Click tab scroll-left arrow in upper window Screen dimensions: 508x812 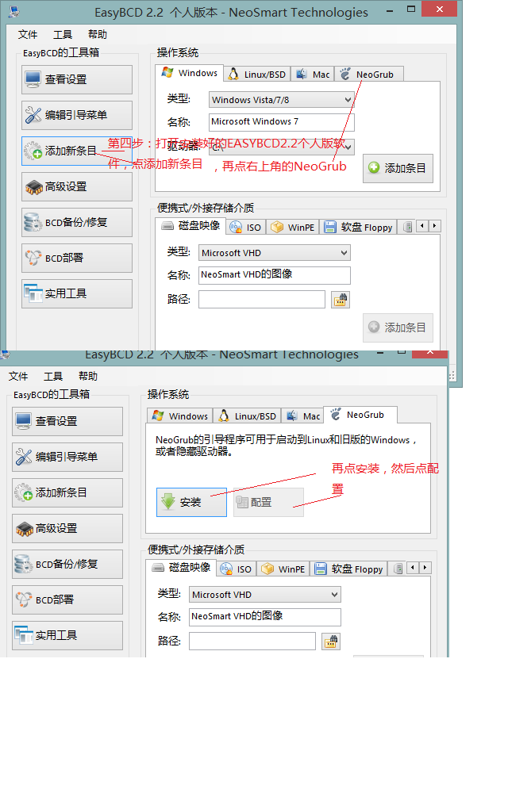pyautogui.click(x=422, y=226)
